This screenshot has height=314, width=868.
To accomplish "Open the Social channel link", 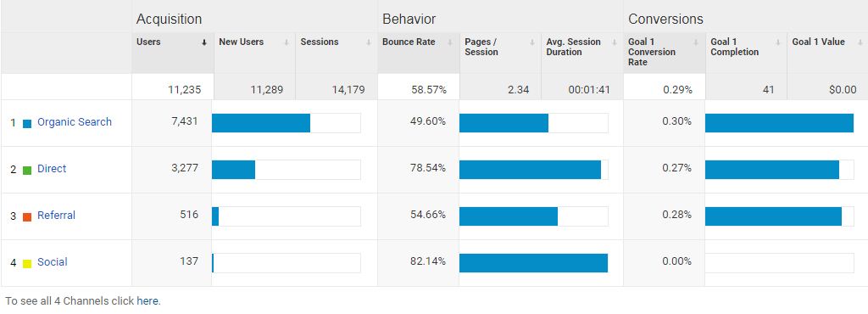I will (52, 261).
